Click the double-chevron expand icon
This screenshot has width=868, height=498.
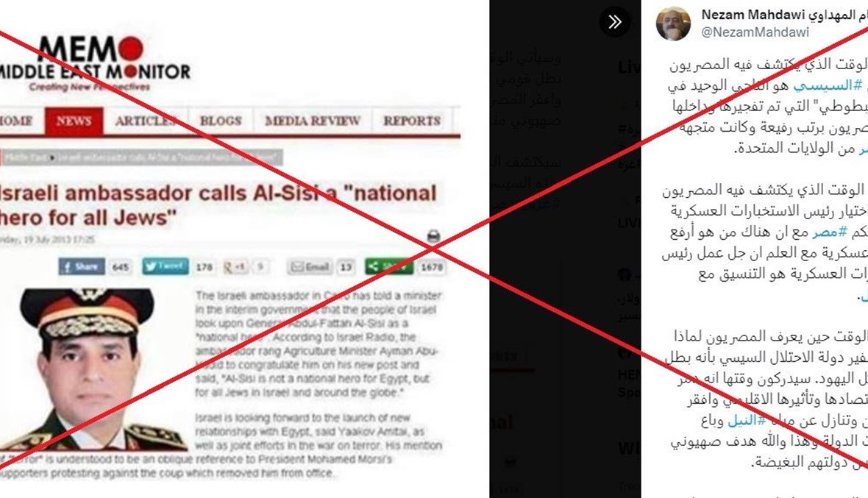point(614,22)
